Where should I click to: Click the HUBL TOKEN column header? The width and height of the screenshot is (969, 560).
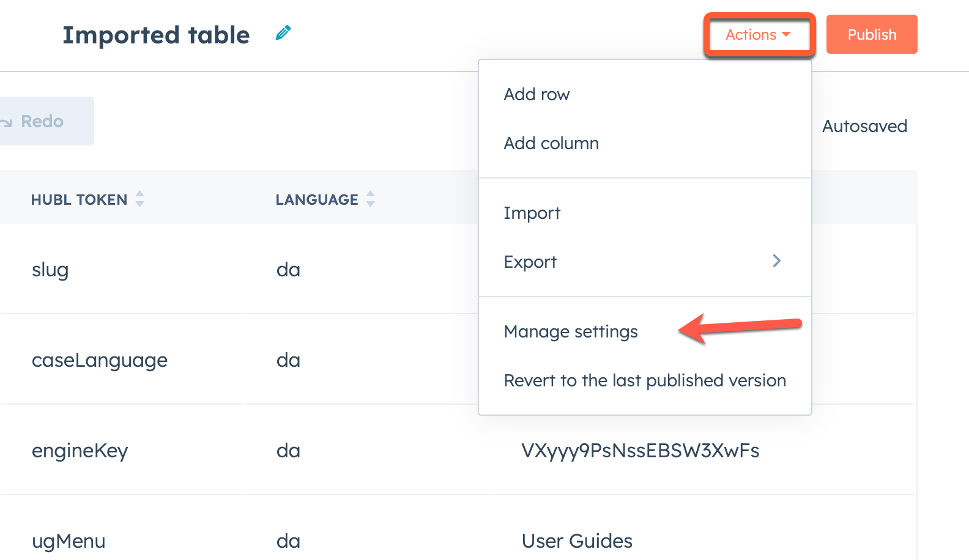(80, 199)
